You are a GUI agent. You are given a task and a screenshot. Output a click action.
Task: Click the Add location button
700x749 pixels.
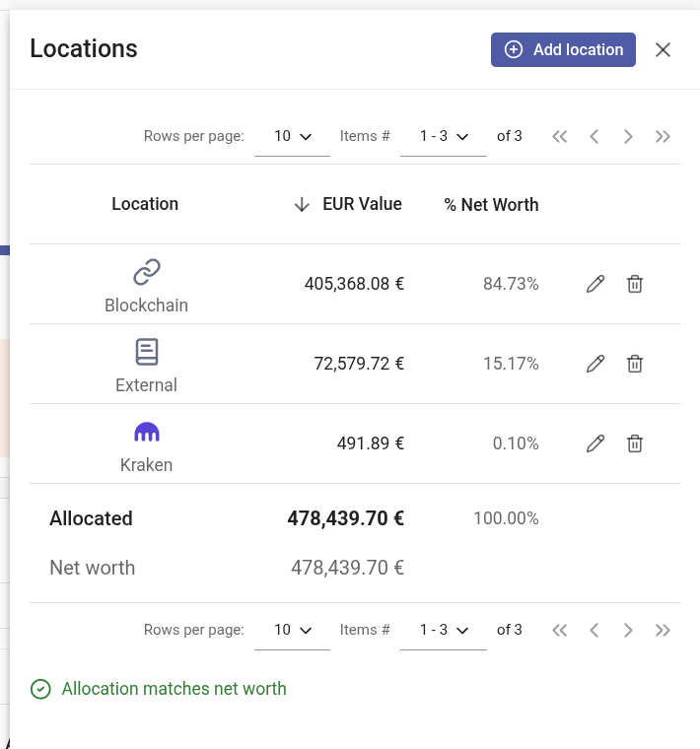point(563,49)
